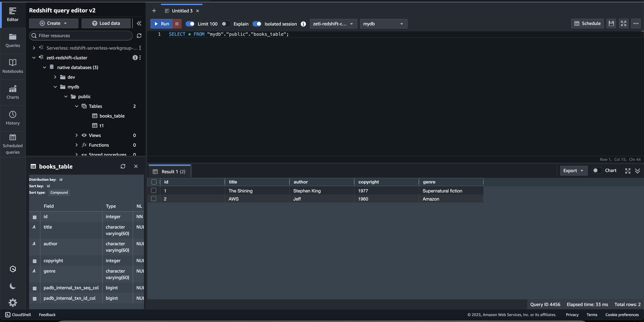Open the Notebooks sidebar section

click(13, 66)
